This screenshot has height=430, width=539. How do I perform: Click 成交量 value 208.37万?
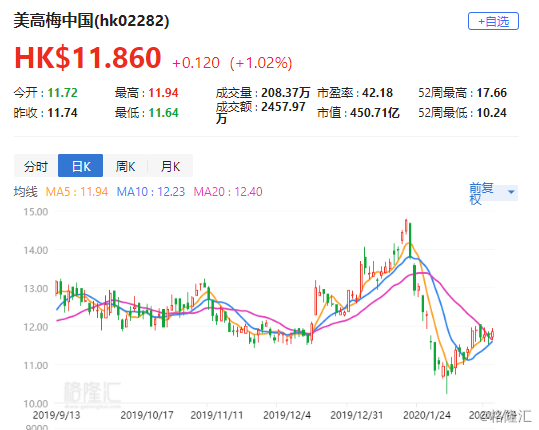tap(285, 92)
